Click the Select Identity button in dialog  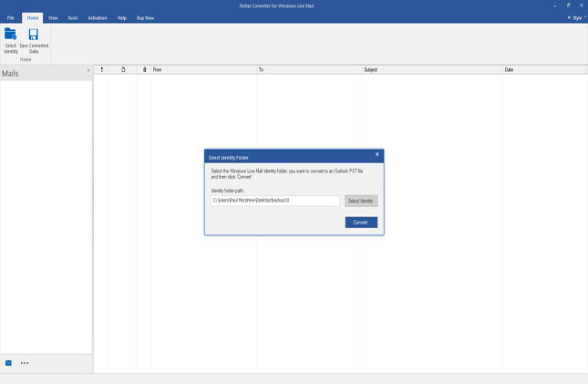[361, 201]
